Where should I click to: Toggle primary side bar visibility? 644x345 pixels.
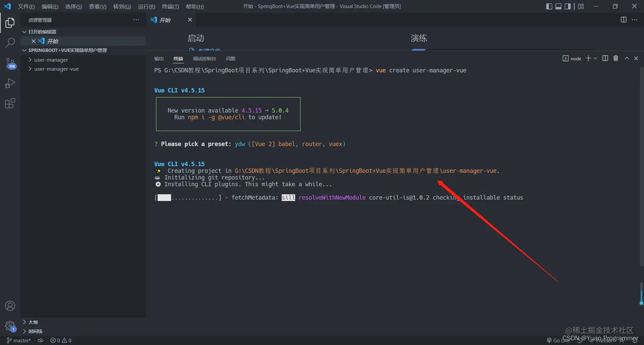[549, 6]
